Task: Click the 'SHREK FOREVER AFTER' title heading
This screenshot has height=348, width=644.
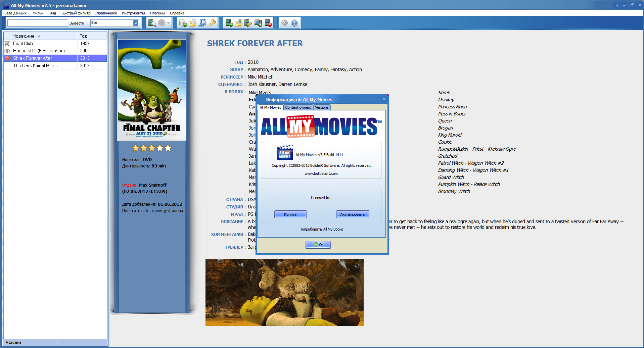Action: coord(255,43)
